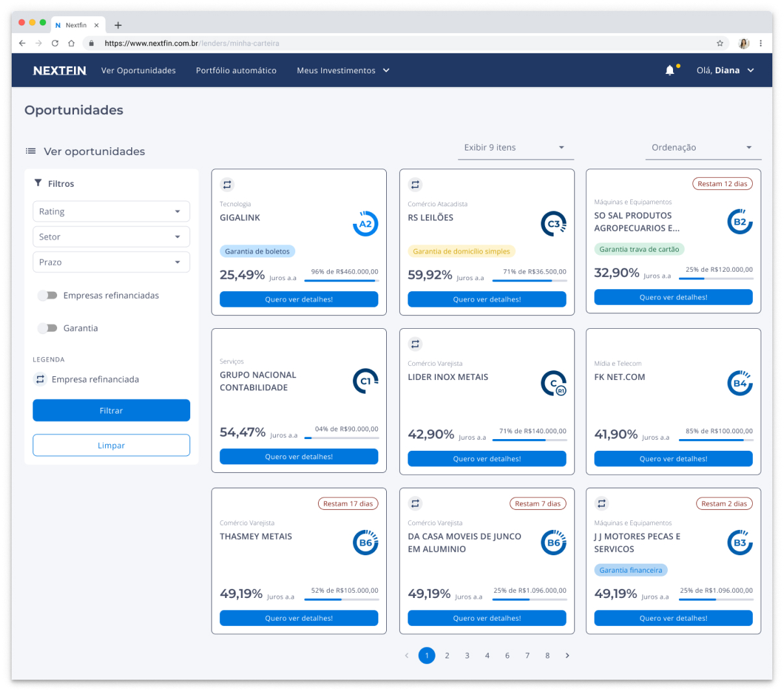784x692 pixels.
Task: Click the browser profile avatar
Action: pyautogui.click(x=744, y=43)
